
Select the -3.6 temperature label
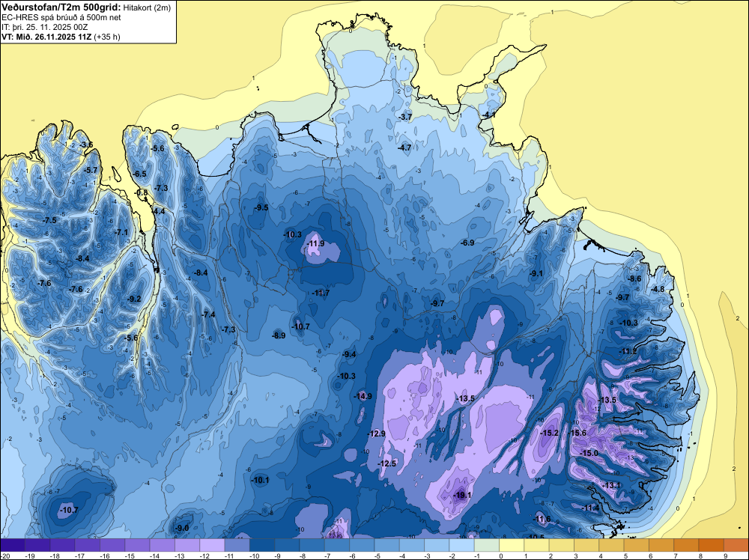[86, 144]
